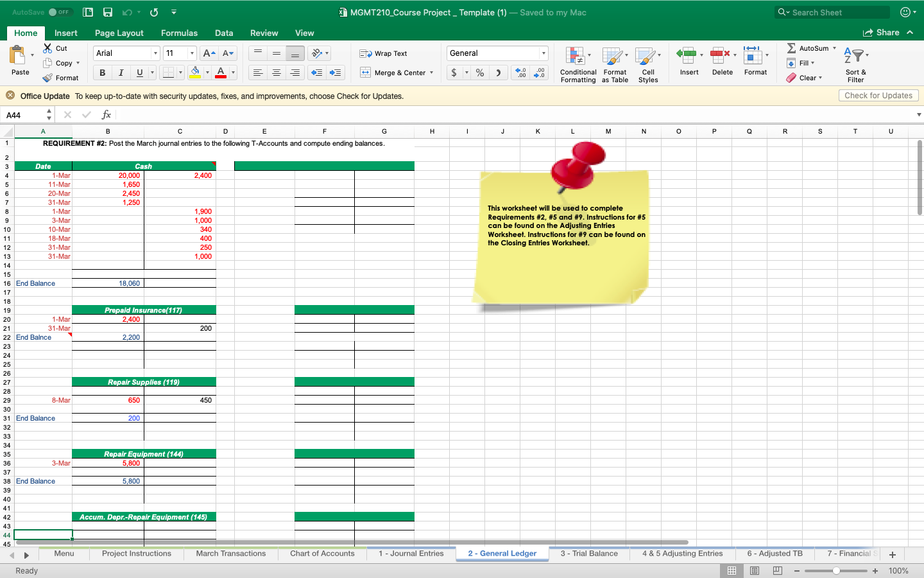Viewport: 924px width, 578px height.
Task: Apply currency format using the dollar sign icon
Action: tap(454, 73)
